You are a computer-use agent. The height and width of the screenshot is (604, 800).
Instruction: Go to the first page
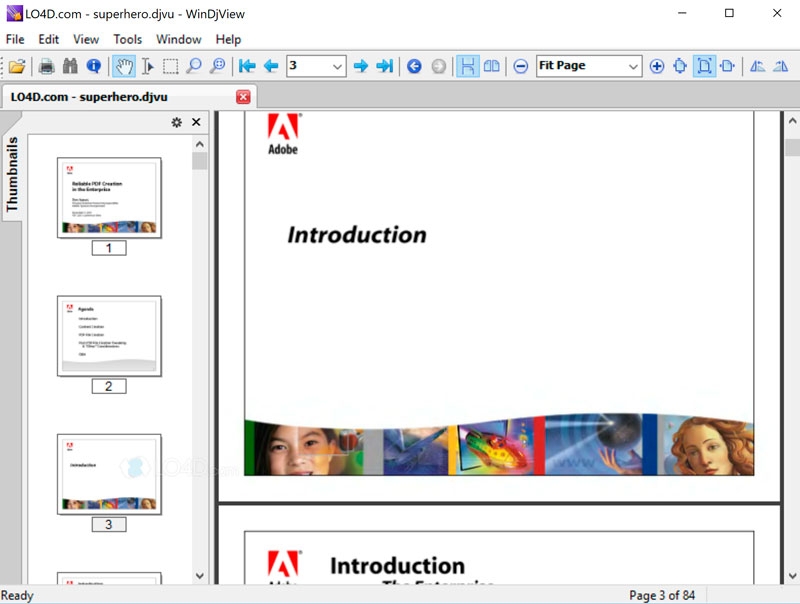[247, 66]
